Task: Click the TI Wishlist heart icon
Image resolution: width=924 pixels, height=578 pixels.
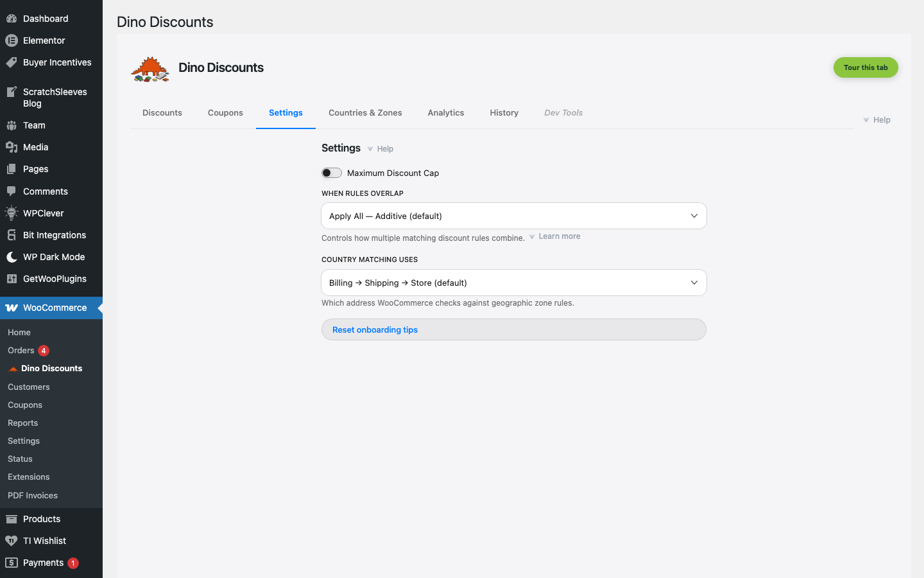Action: tap(12, 541)
